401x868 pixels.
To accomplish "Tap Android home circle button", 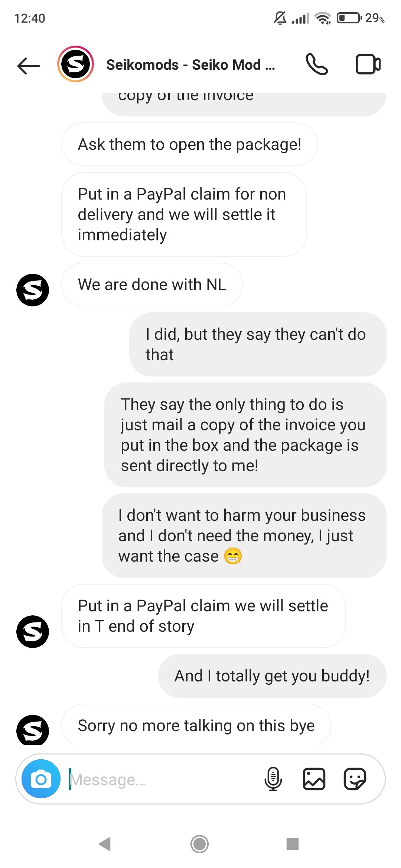I will pos(200,844).
